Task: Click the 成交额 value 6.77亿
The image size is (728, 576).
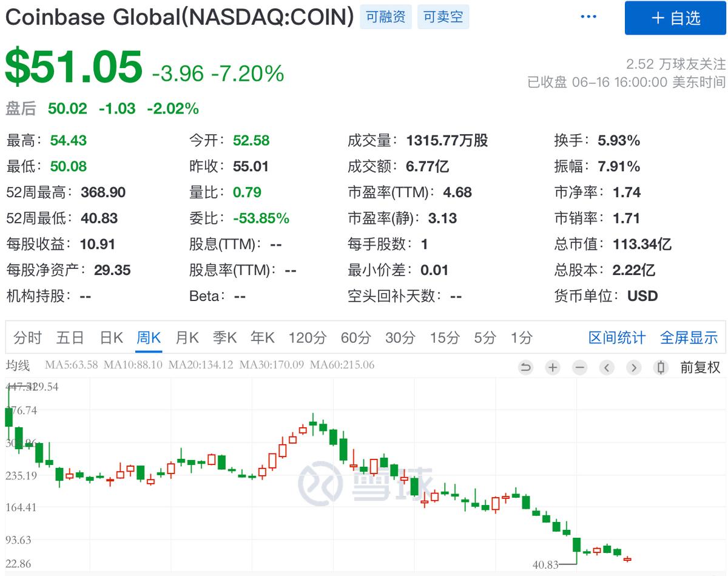Action: (428, 166)
